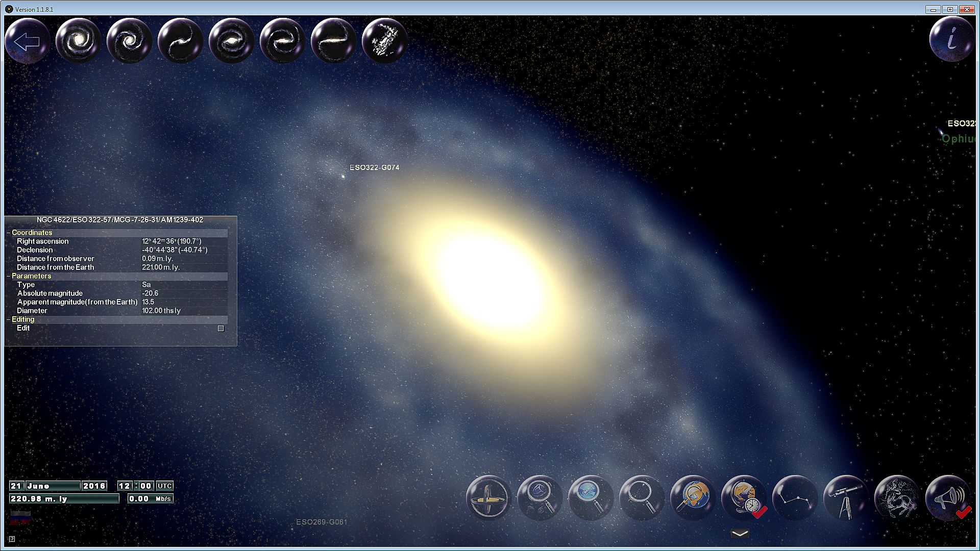
Task: Click the ESO322-G074 galaxy label
Action: [x=374, y=168]
